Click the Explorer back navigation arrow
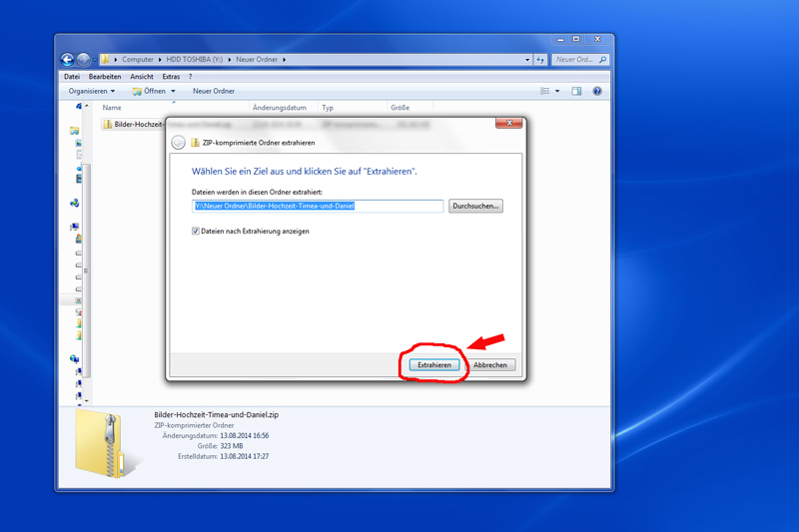The width and height of the screenshot is (799, 532). pos(67,60)
